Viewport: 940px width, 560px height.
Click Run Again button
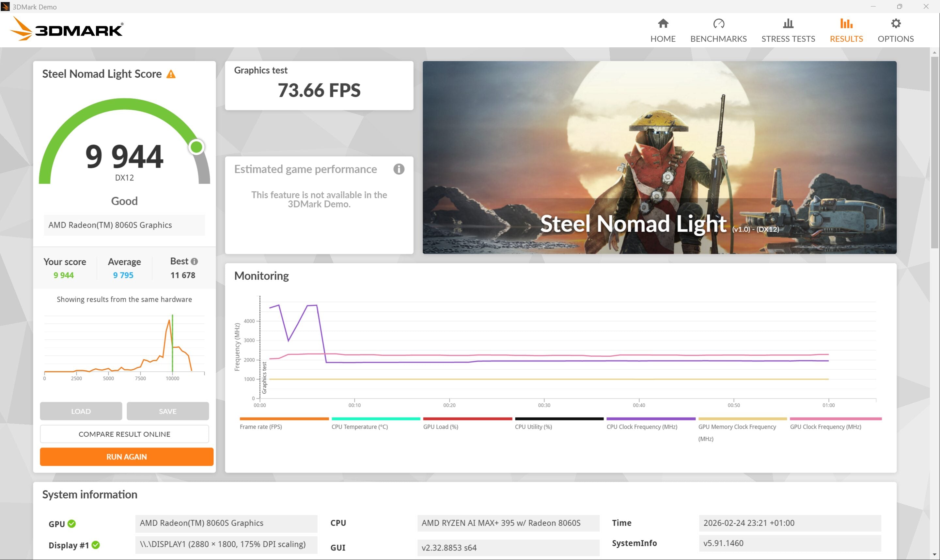click(126, 457)
